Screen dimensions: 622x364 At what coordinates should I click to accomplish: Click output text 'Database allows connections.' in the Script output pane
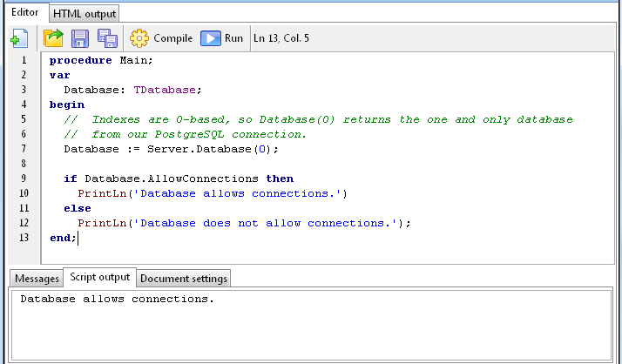click(117, 299)
